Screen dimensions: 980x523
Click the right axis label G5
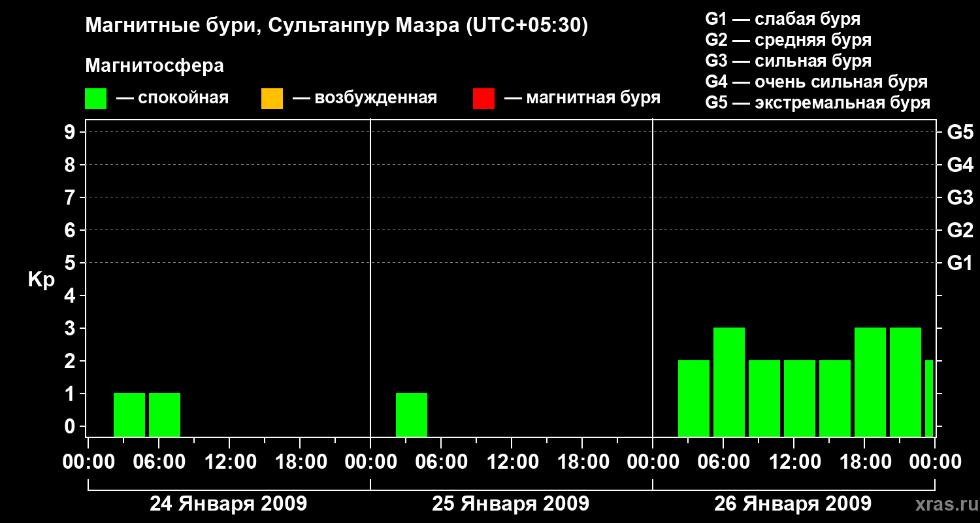pos(960,132)
